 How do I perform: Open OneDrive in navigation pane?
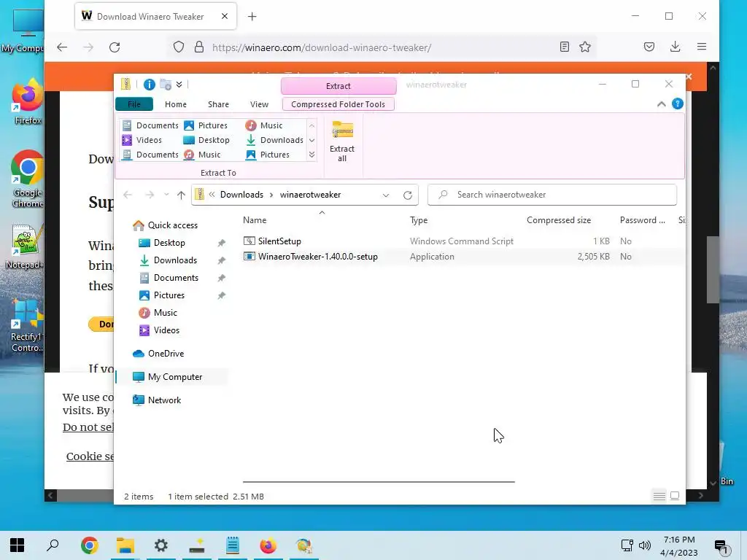point(158,354)
